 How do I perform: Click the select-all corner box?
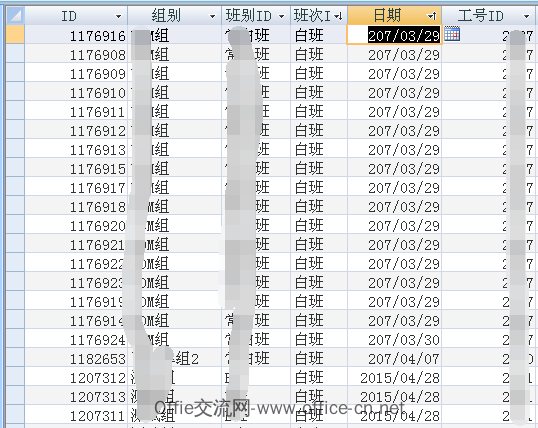[x=15, y=16]
